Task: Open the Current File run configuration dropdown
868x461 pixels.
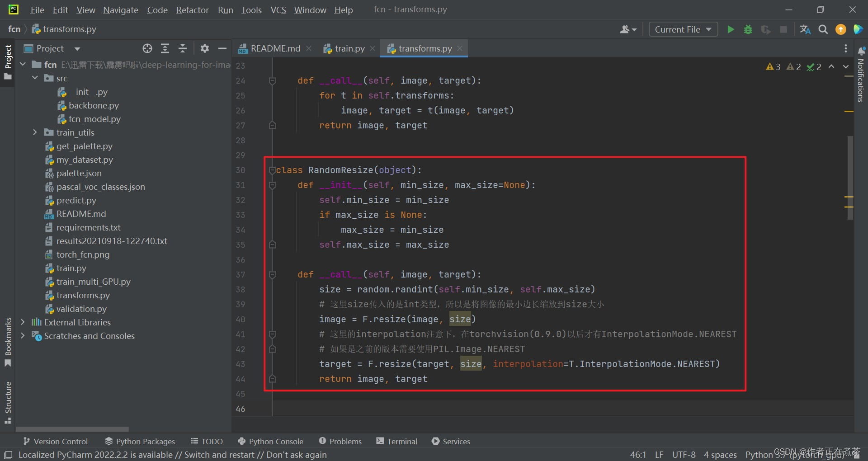Action: click(x=683, y=29)
